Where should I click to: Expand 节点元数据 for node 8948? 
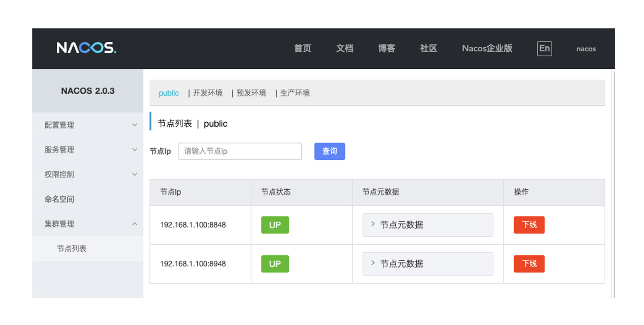427,264
